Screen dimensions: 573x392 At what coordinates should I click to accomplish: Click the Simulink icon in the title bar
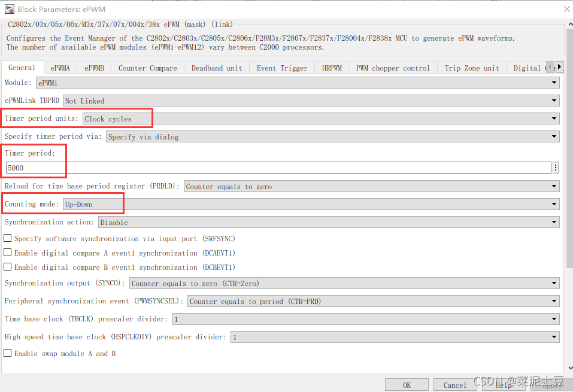point(9,9)
